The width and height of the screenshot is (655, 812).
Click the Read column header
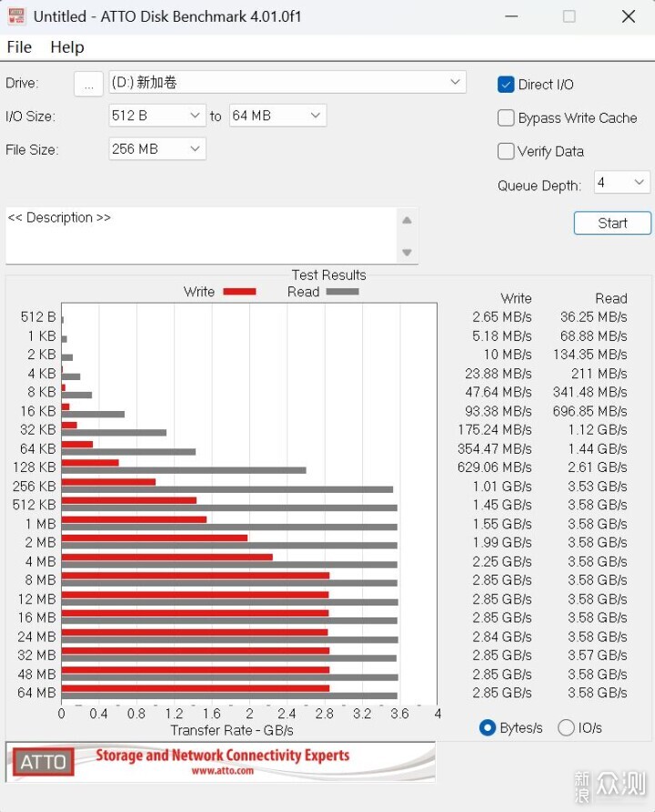[x=611, y=298]
